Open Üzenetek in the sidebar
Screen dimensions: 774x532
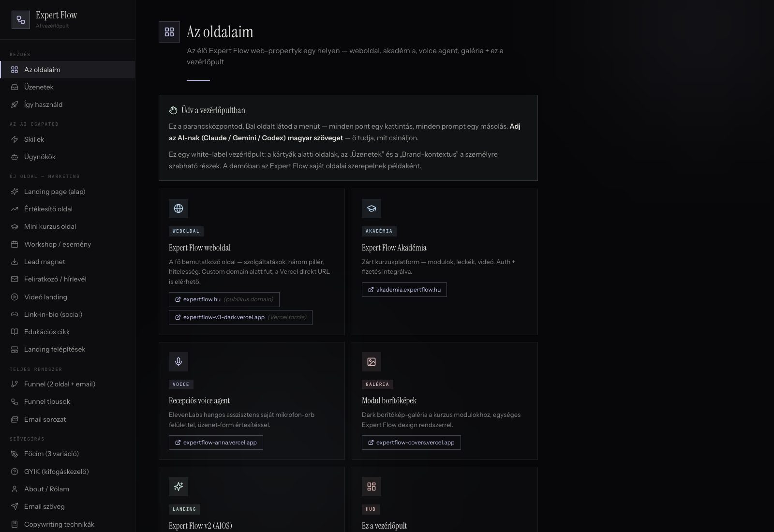(68, 87)
